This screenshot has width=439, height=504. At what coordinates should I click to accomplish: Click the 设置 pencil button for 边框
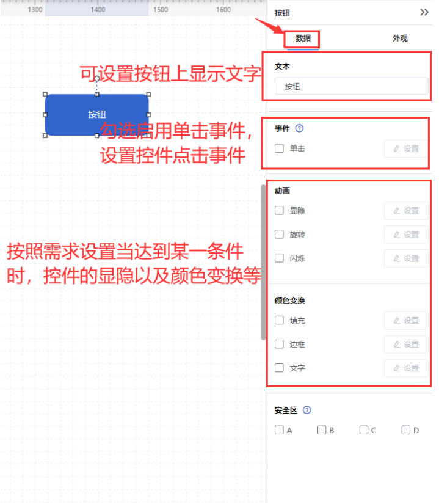pyautogui.click(x=406, y=345)
